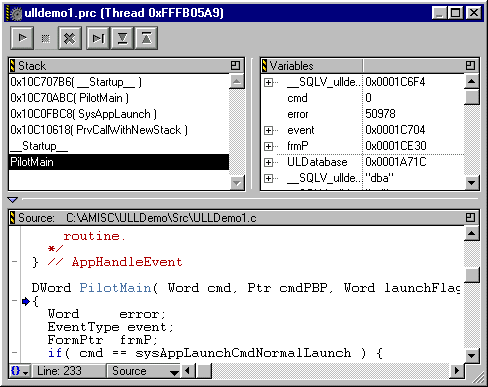Screen dimensions: 488x387
Task: Expand the __SQLV_ullde variable with value "dba"
Action: (268, 178)
